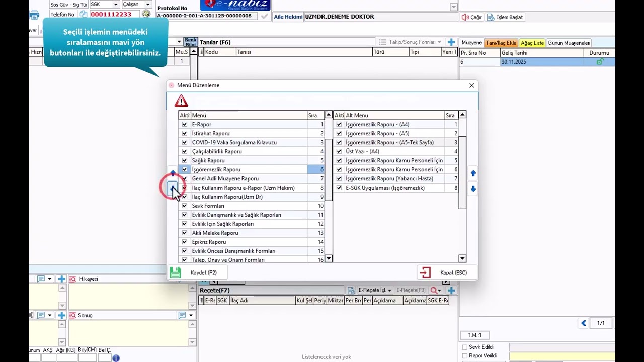Screen dimensions: 644x362
Task: Toggle E-SGK Uygulaması (İşgöremezlik) checkbox
Action: [x=339, y=188]
